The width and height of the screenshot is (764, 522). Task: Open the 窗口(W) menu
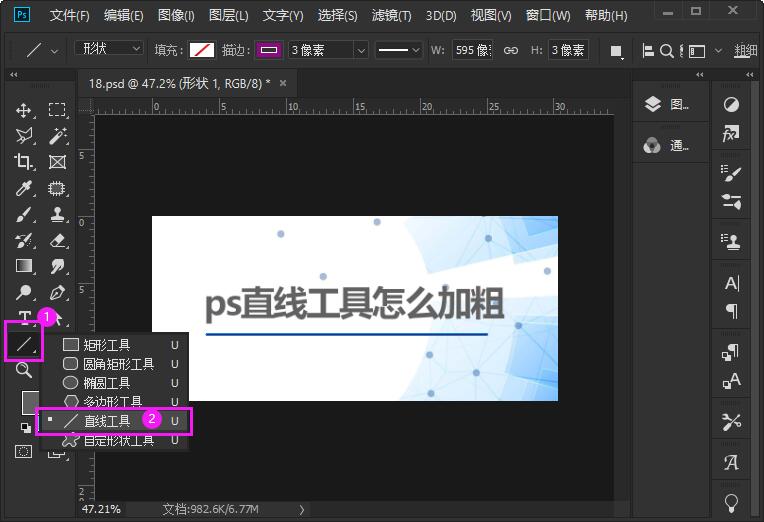click(x=548, y=16)
